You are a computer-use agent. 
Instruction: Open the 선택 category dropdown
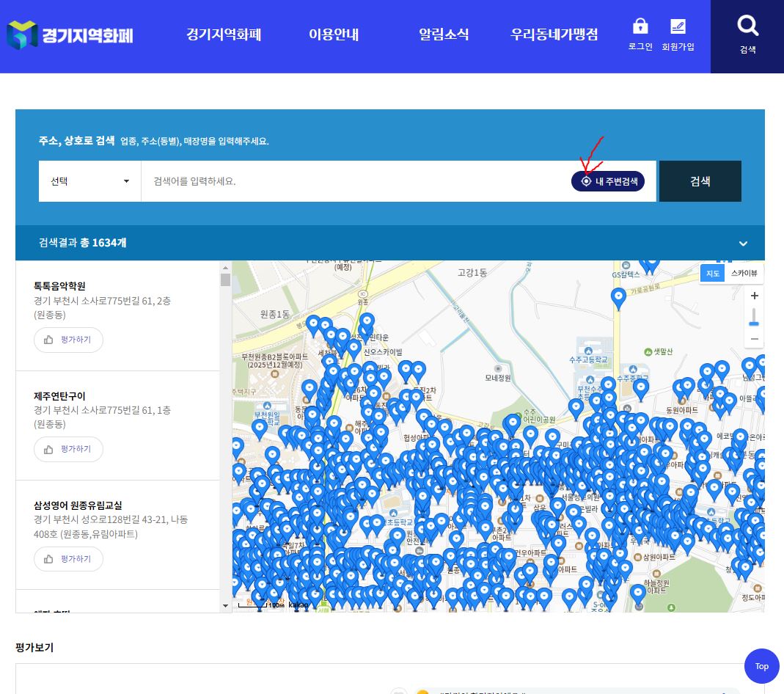click(x=90, y=181)
